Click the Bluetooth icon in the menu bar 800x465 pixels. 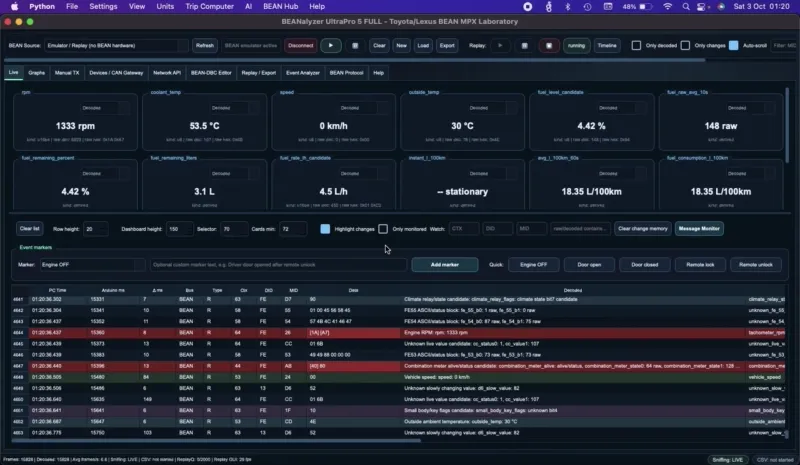click(x=568, y=7)
